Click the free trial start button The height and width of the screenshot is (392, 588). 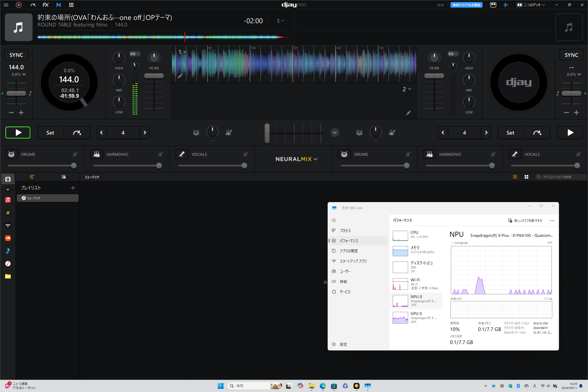[x=466, y=5]
